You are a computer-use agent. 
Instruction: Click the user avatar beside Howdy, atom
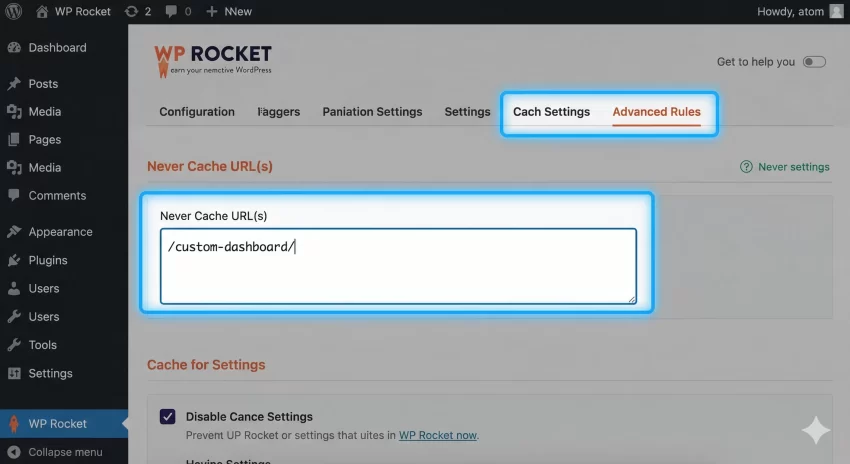(x=836, y=11)
